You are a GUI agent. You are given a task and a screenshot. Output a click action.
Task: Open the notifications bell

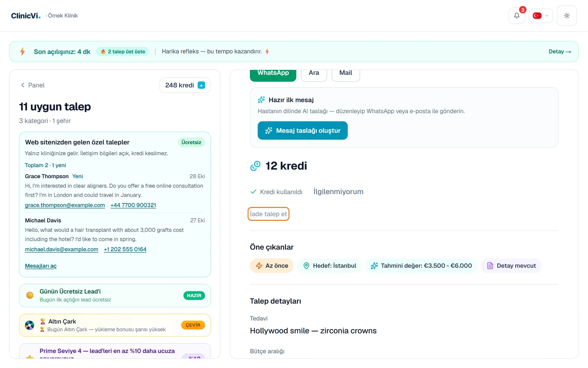(x=517, y=16)
